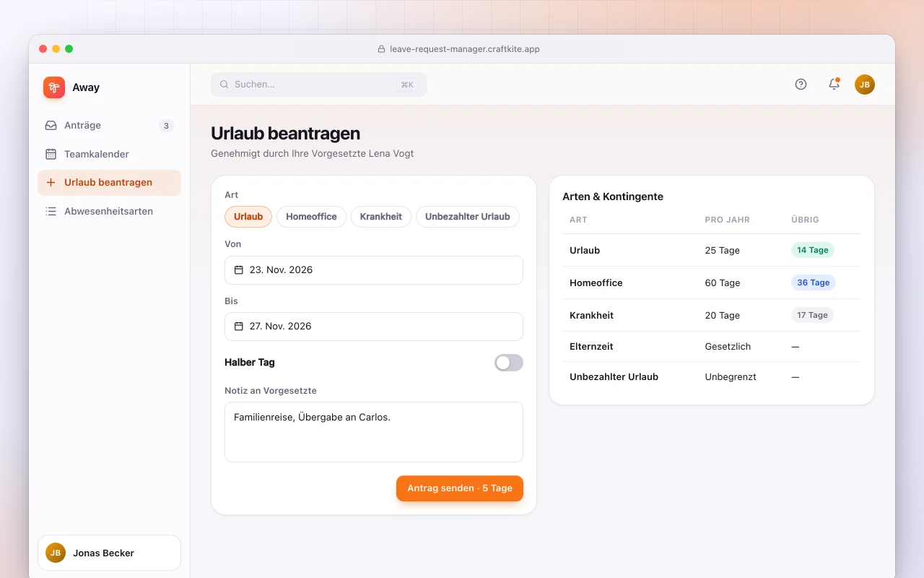Open Abwesenheitsarten in the sidebar
The width and height of the screenshot is (924, 578).
coord(109,212)
